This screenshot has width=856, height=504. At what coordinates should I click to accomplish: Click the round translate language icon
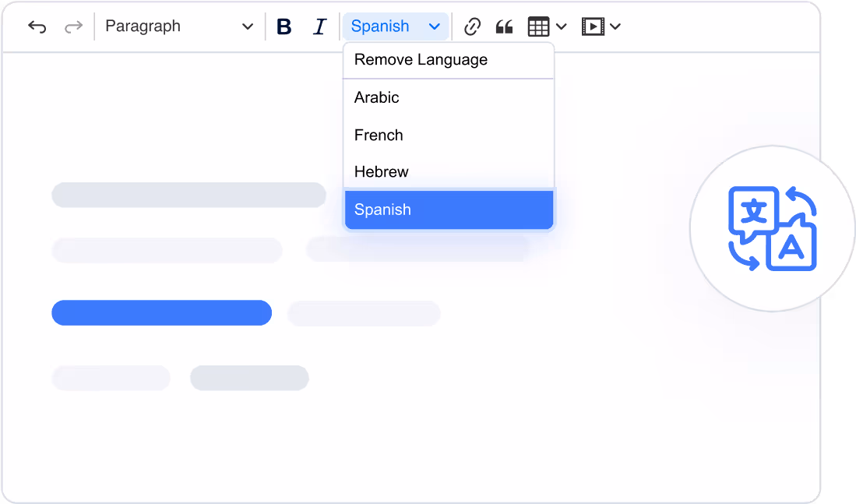[772, 228]
